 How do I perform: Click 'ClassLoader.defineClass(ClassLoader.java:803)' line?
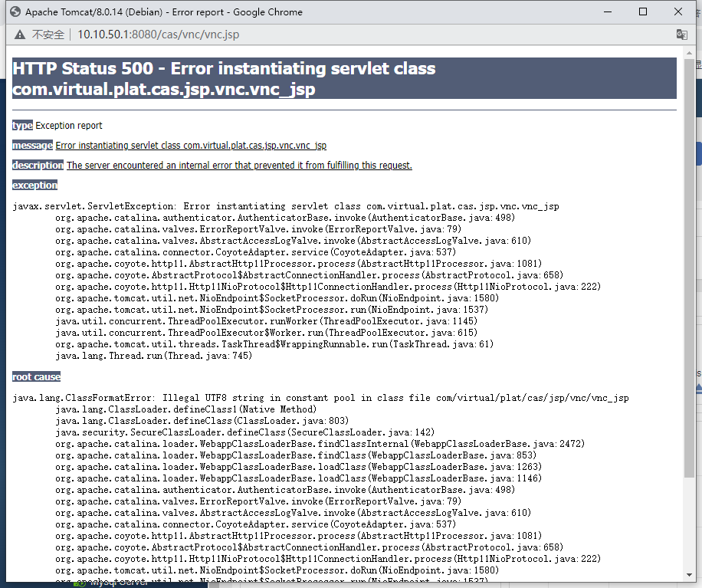[x=202, y=421]
